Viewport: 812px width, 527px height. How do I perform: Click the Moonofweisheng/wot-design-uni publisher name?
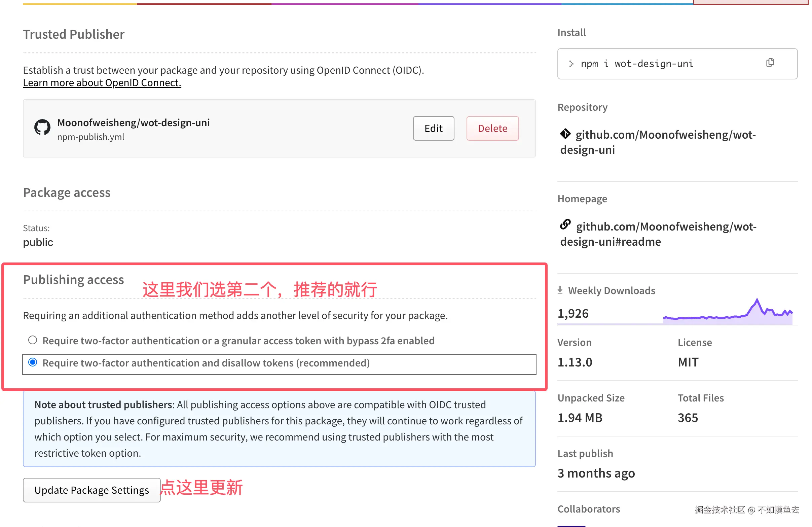(134, 122)
